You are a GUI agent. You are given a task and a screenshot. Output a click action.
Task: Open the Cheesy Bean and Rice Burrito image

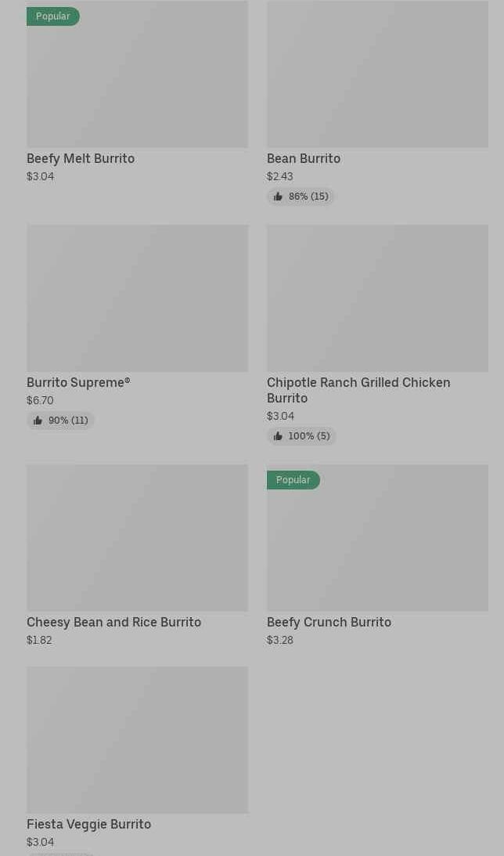coord(137,538)
